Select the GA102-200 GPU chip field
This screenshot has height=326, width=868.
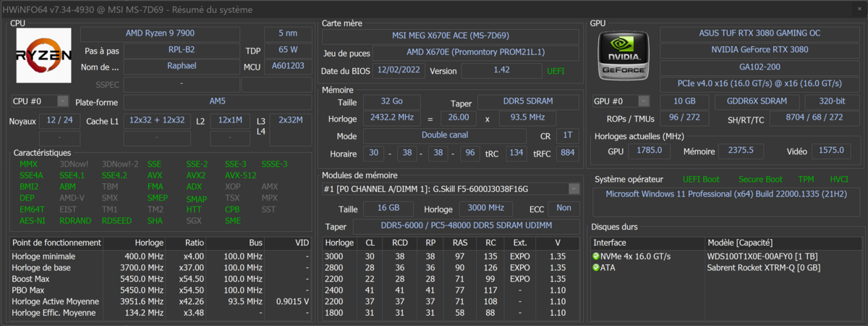(759, 67)
